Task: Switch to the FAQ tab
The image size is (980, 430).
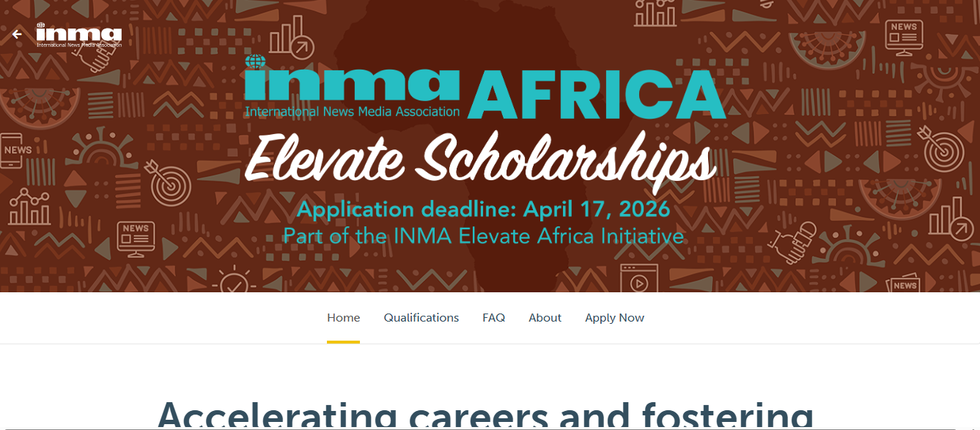Action: point(494,317)
